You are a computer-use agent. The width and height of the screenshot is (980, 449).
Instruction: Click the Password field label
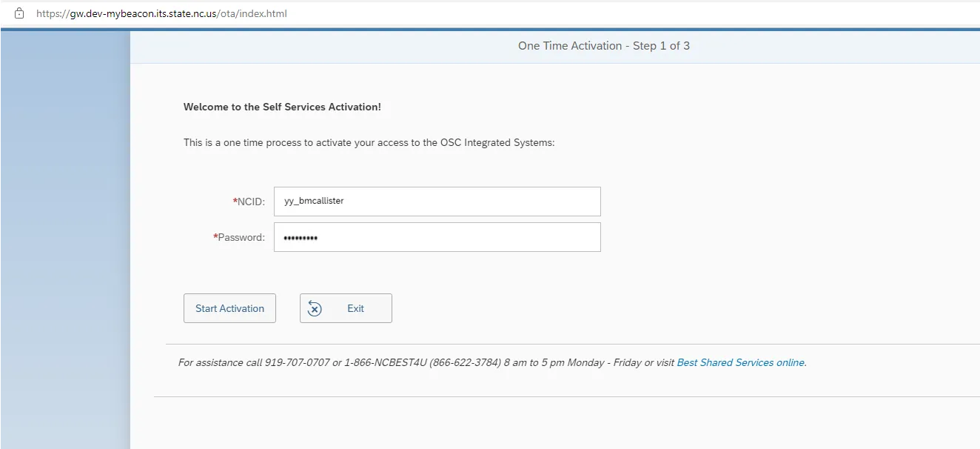click(x=241, y=237)
